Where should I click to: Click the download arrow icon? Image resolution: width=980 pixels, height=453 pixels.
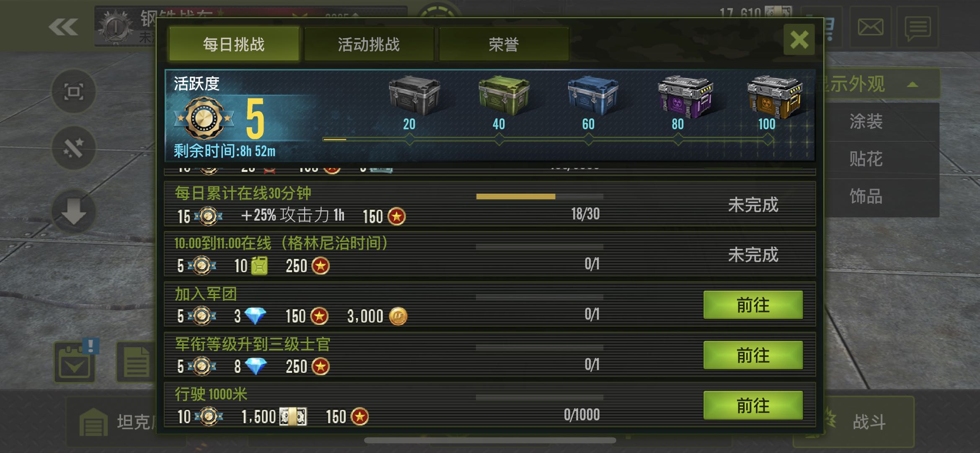pyautogui.click(x=74, y=211)
